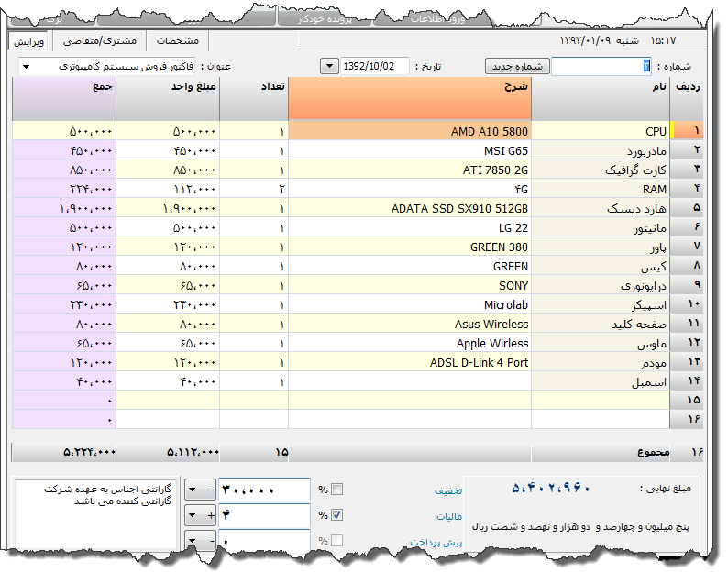Click the 'شماره جدید' new number button
This screenshot has height=583, width=728.
coord(517,66)
